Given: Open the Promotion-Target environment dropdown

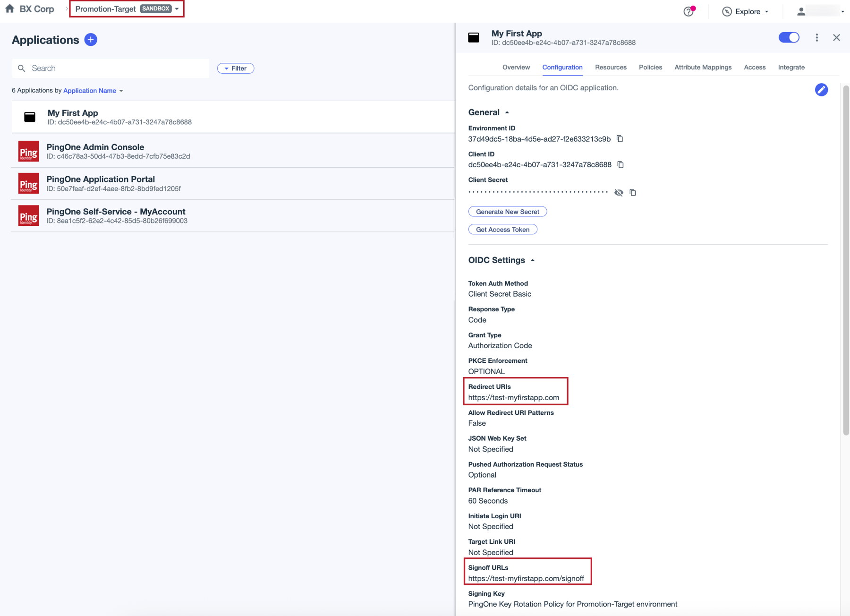Looking at the screenshot, I should pyautogui.click(x=127, y=9).
